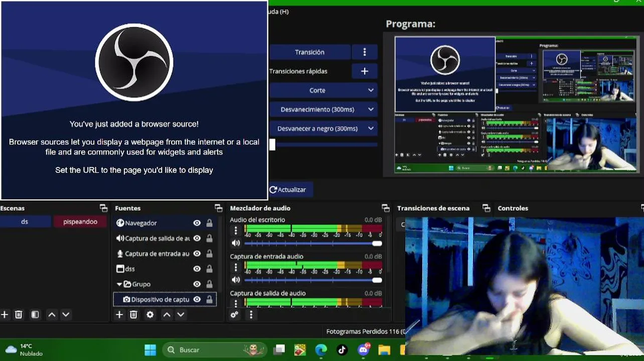Open TikTok from the taskbar
644x361 pixels.
click(x=342, y=349)
